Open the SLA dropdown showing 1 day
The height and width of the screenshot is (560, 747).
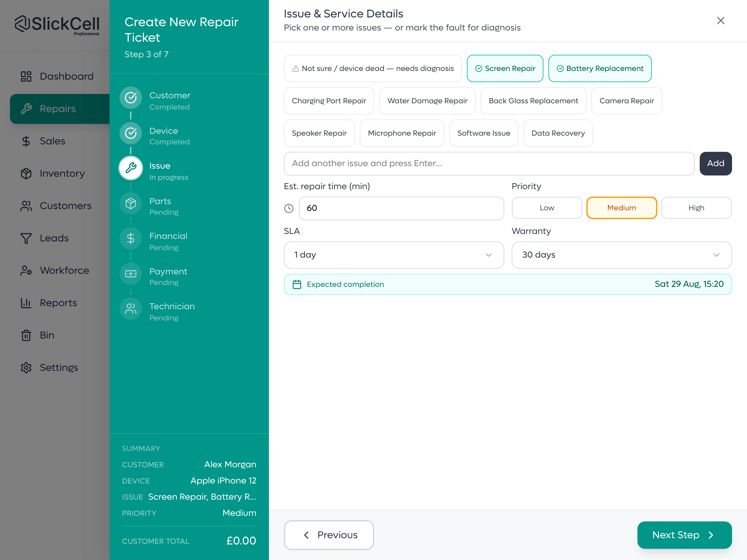394,255
